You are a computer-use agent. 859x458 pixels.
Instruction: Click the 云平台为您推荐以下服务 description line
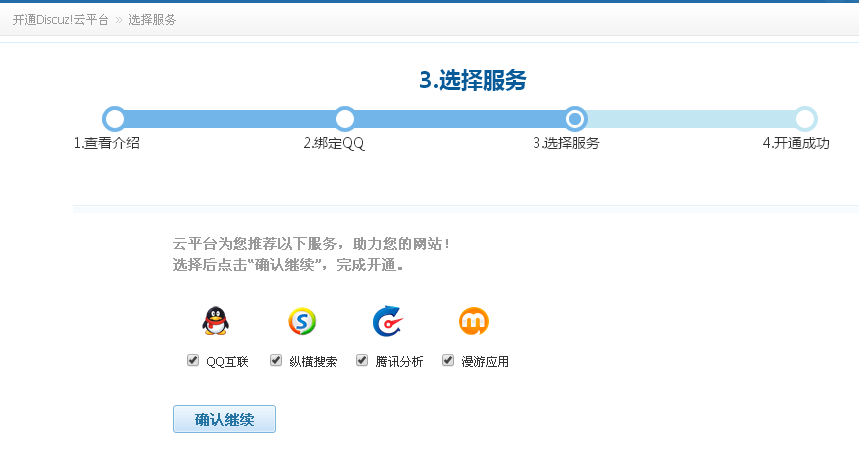[x=311, y=244]
